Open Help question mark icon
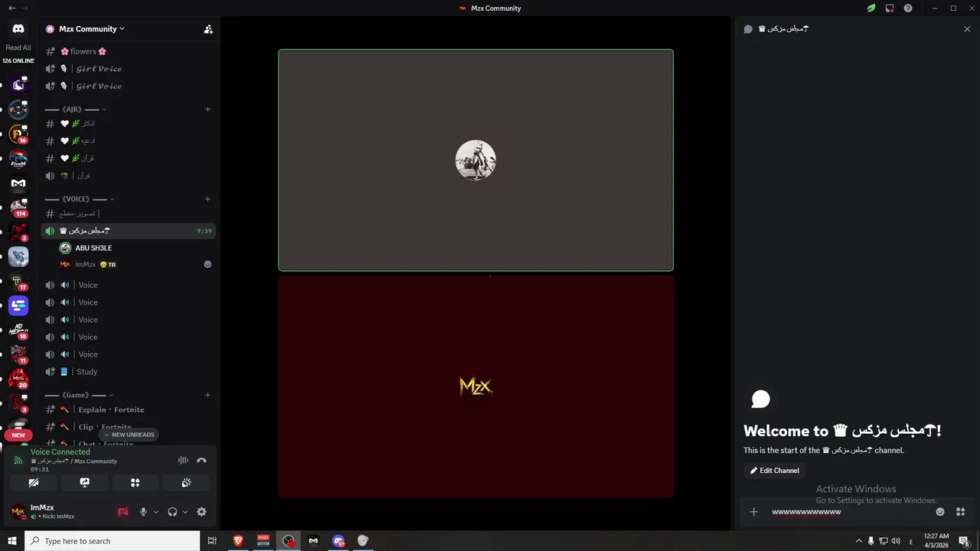 908,8
